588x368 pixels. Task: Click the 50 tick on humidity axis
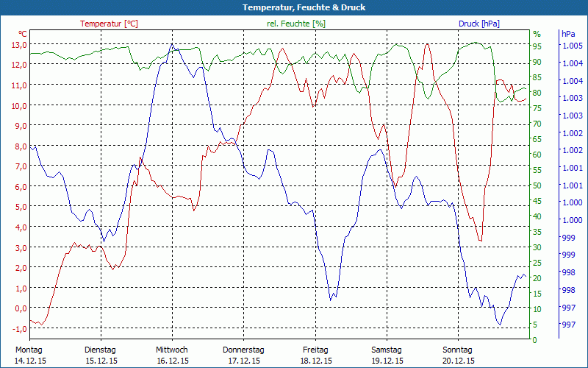(537, 185)
